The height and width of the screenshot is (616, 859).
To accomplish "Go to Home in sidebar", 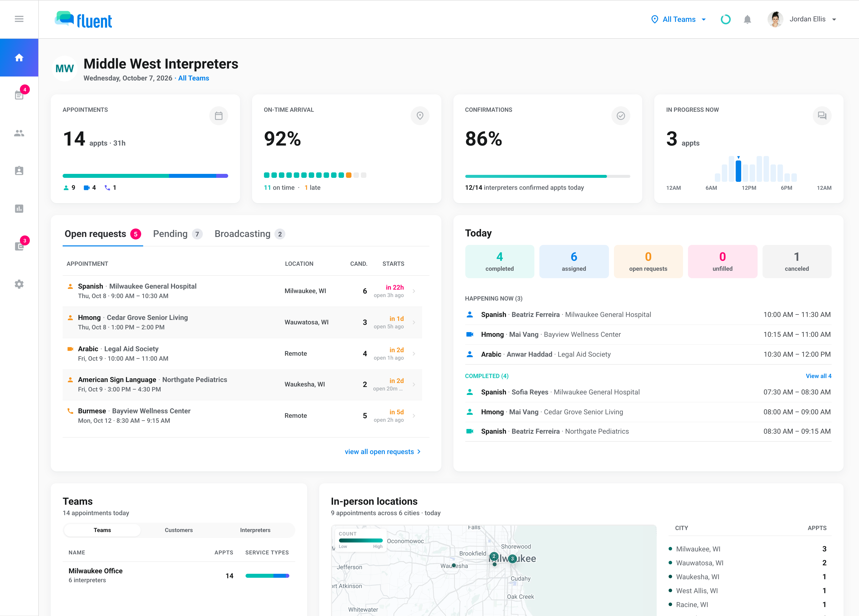I will click(x=19, y=58).
